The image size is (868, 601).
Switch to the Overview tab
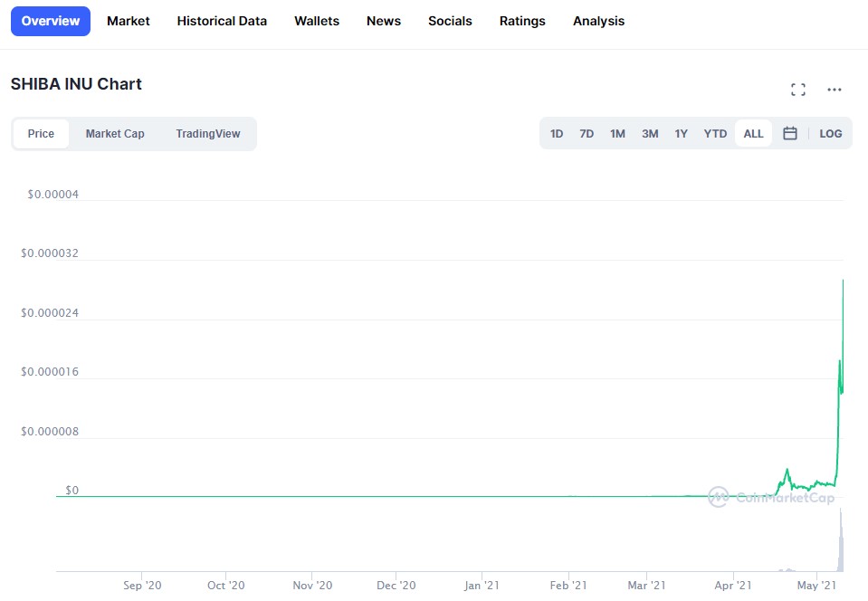pyautogui.click(x=51, y=21)
